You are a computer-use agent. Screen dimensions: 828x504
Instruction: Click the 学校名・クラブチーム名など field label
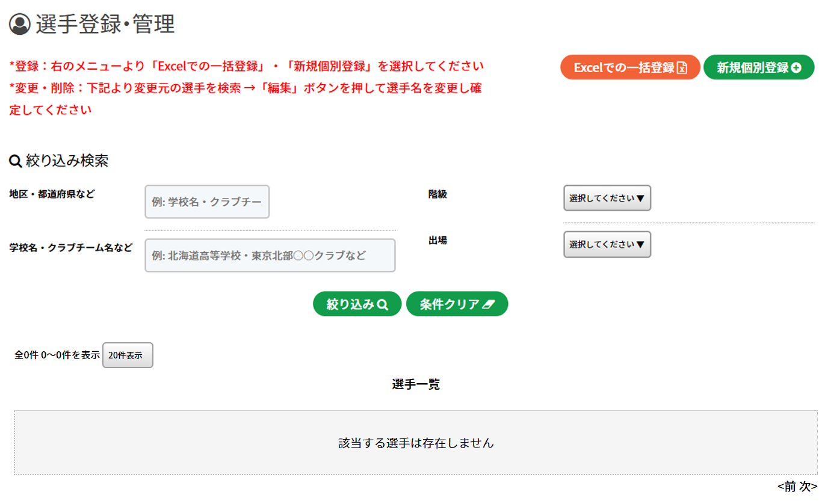[x=70, y=248]
